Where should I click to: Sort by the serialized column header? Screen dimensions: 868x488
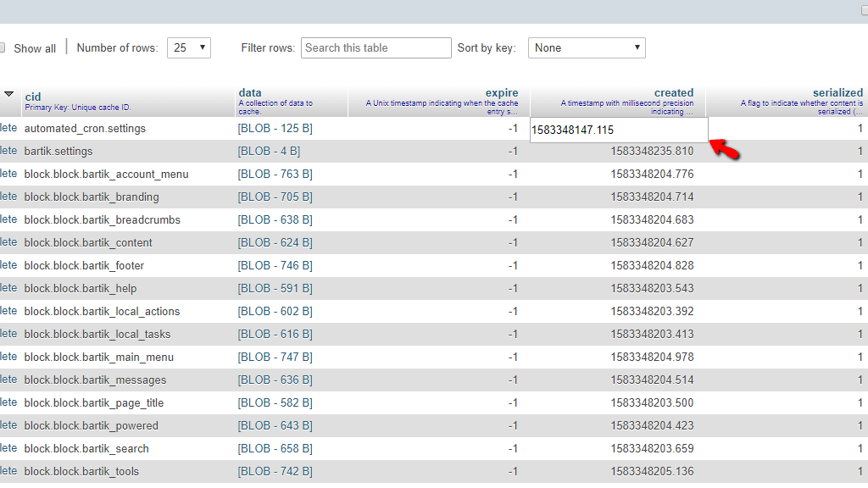pyautogui.click(x=837, y=92)
